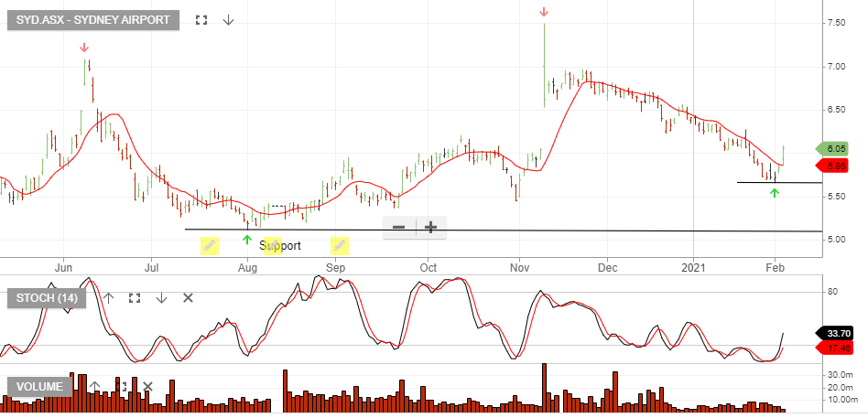
Task: Click the Support annotation label
Action: tap(280, 245)
